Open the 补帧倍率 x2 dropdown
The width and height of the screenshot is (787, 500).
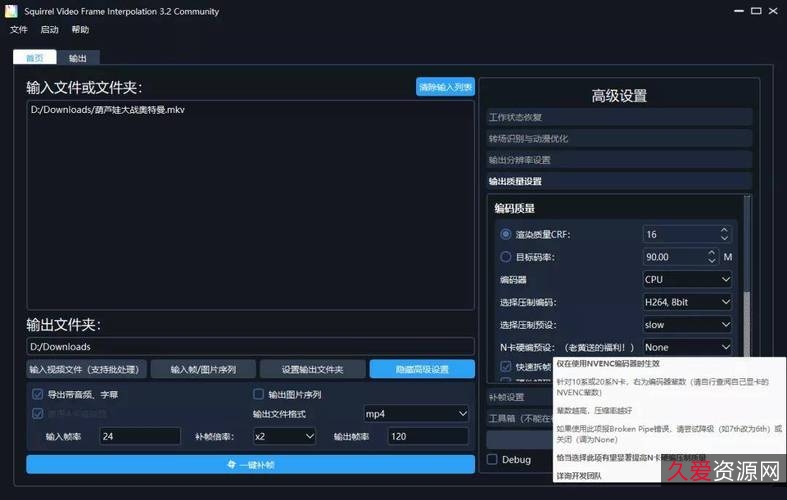point(285,436)
